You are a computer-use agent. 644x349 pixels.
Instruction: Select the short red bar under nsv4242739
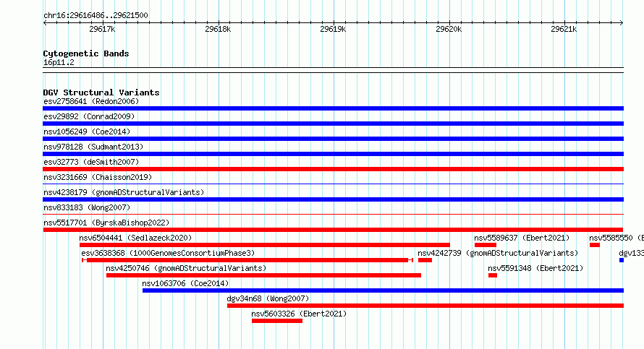pyautogui.click(x=425, y=260)
